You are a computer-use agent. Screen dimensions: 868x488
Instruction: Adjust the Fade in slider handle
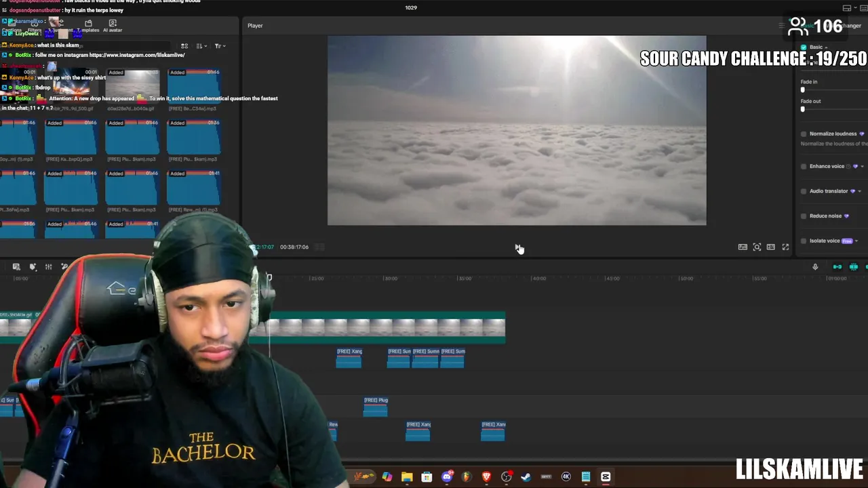803,90
